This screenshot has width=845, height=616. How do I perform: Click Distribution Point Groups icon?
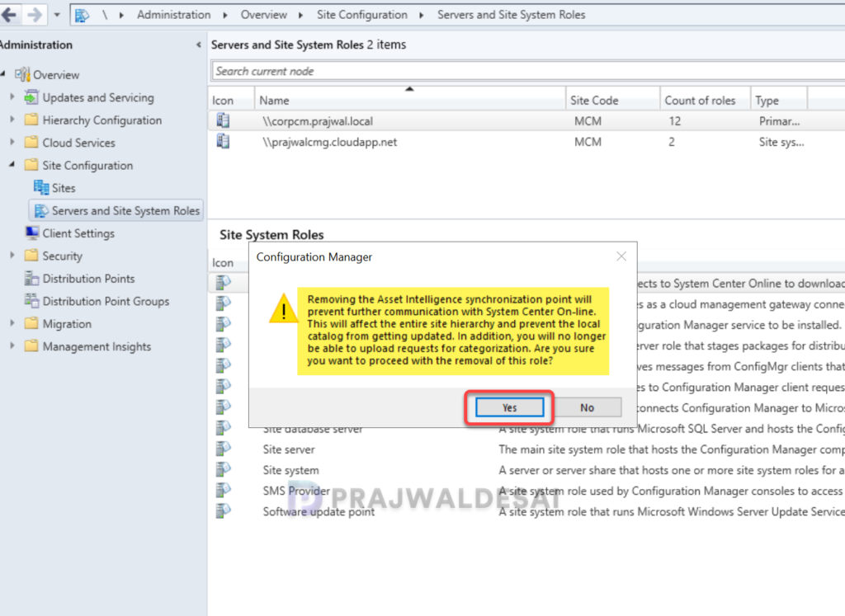point(31,301)
